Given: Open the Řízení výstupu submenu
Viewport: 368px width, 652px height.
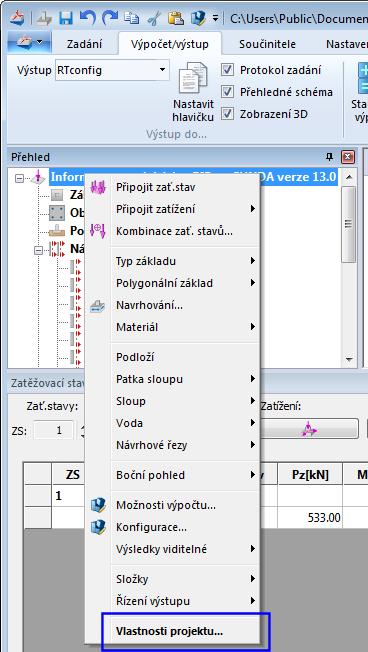Looking at the screenshot, I should (173, 601).
